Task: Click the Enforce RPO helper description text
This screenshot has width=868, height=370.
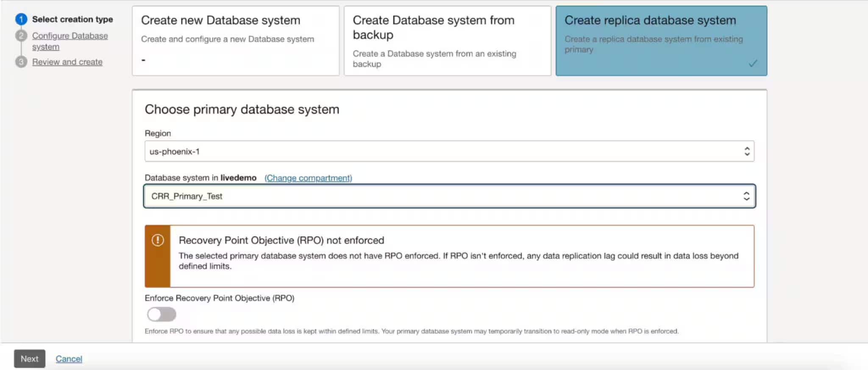Action: (412, 331)
